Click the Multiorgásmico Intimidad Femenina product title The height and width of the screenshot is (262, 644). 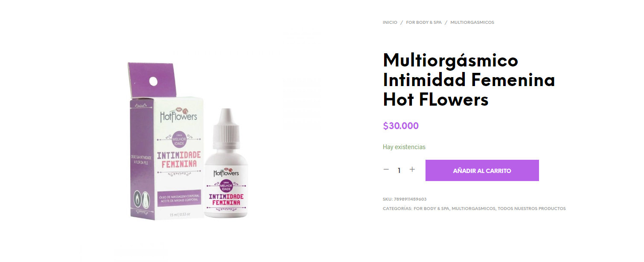point(469,80)
